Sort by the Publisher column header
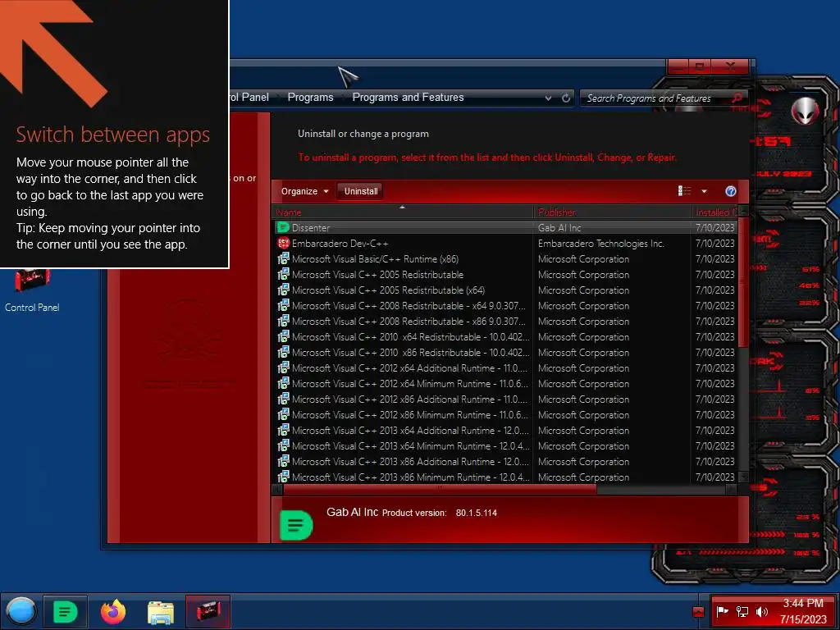Image resolution: width=840 pixels, height=630 pixels. click(x=612, y=212)
